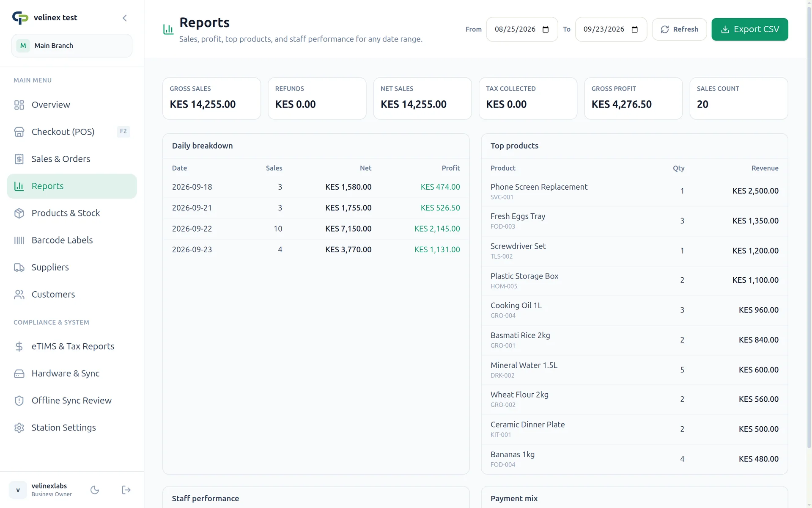Export the report as CSV
The height and width of the screenshot is (508, 812).
750,29
